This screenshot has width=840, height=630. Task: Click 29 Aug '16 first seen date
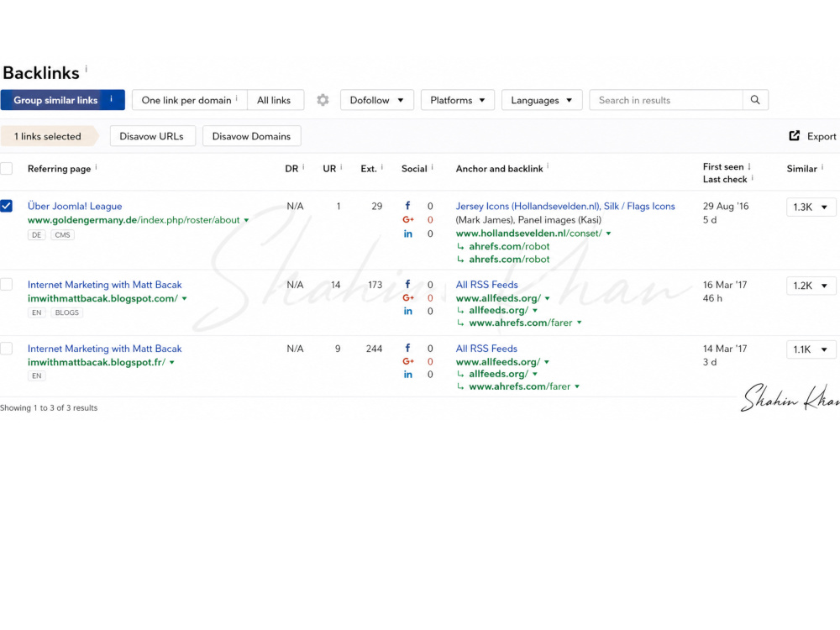point(726,207)
